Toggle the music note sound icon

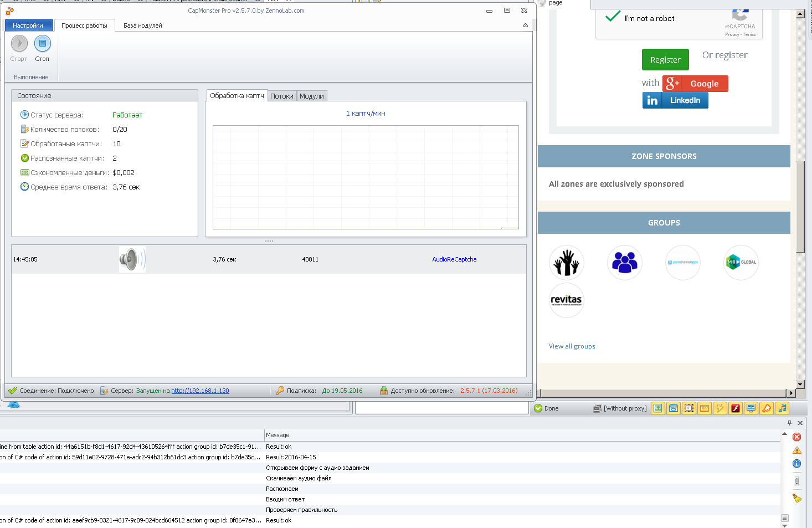point(782,408)
